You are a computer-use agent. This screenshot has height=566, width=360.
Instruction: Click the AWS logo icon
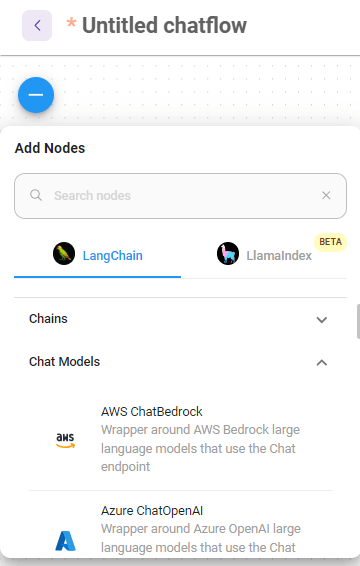click(x=65, y=440)
